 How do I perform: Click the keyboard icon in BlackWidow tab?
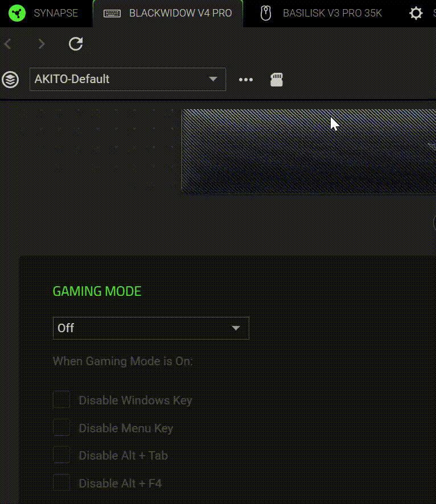[112, 14]
